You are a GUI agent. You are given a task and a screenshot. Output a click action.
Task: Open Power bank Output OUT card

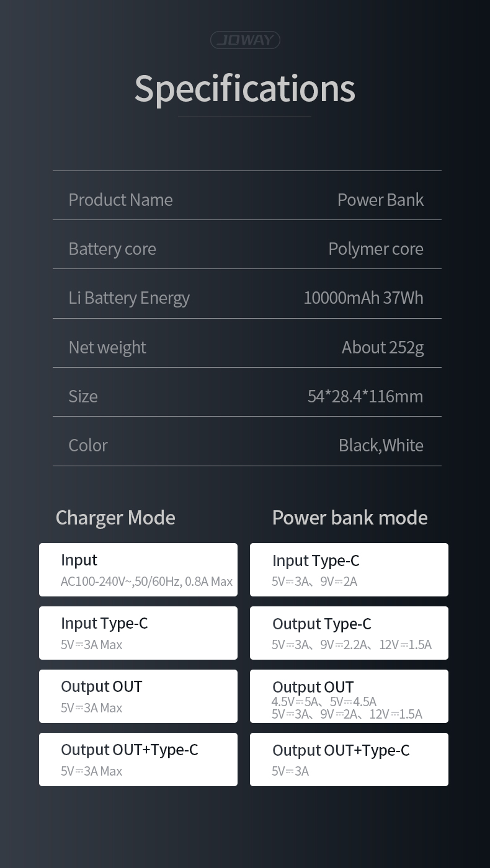(x=349, y=696)
